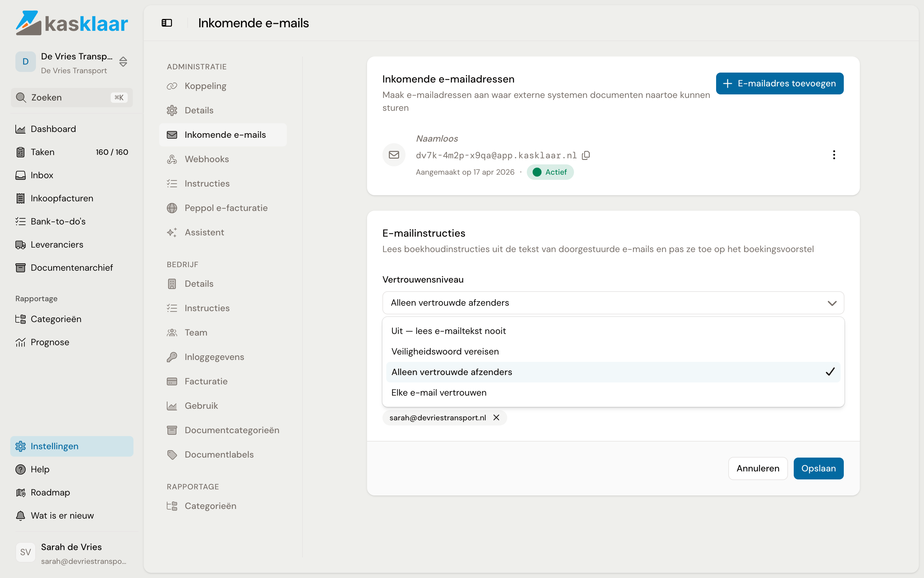
Task: Click the envelope icon next to Naamloos
Action: coord(394,155)
